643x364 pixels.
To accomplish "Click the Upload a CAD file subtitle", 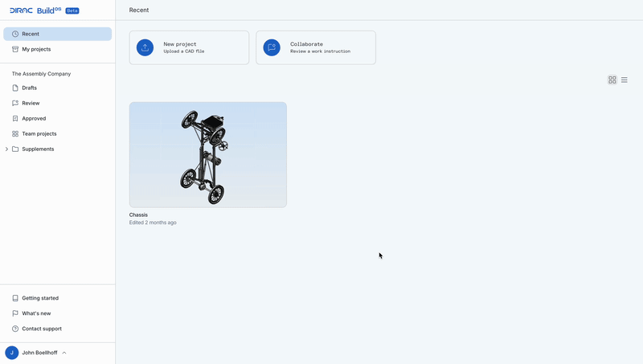I will (x=184, y=51).
